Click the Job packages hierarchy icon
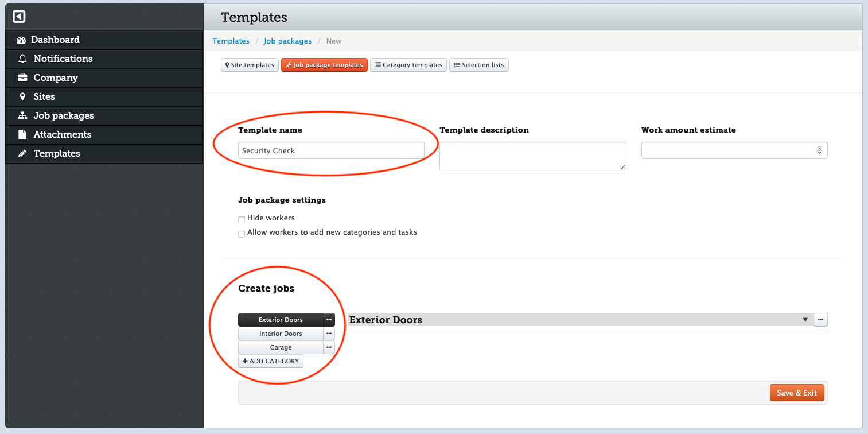 [22, 115]
